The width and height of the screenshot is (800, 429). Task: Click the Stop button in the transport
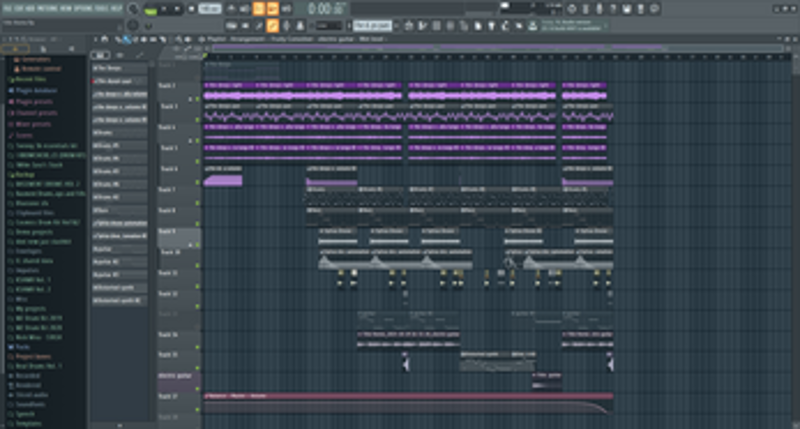pyautogui.click(x=176, y=9)
